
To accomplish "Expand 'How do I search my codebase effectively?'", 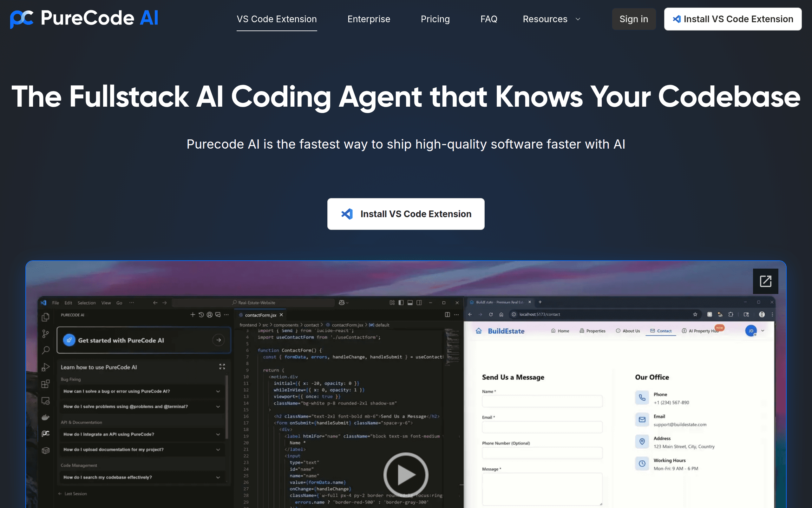I will pyautogui.click(x=142, y=477).
